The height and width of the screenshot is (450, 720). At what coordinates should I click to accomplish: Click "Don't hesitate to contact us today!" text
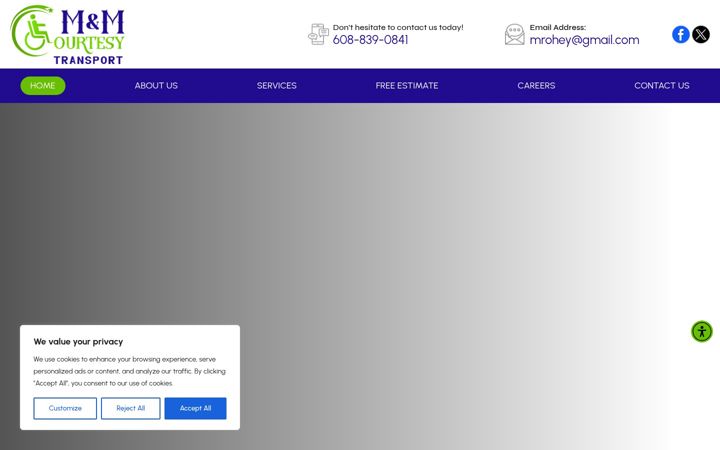398,28
